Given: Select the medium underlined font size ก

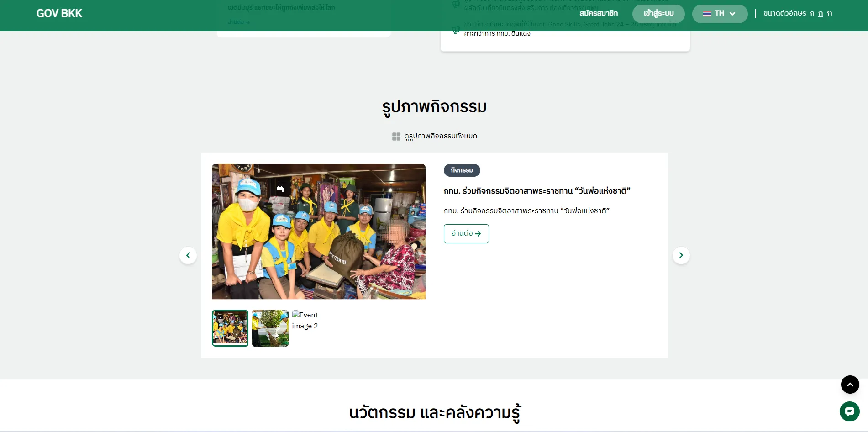Looking at the screenshot, I should (821, 13).
